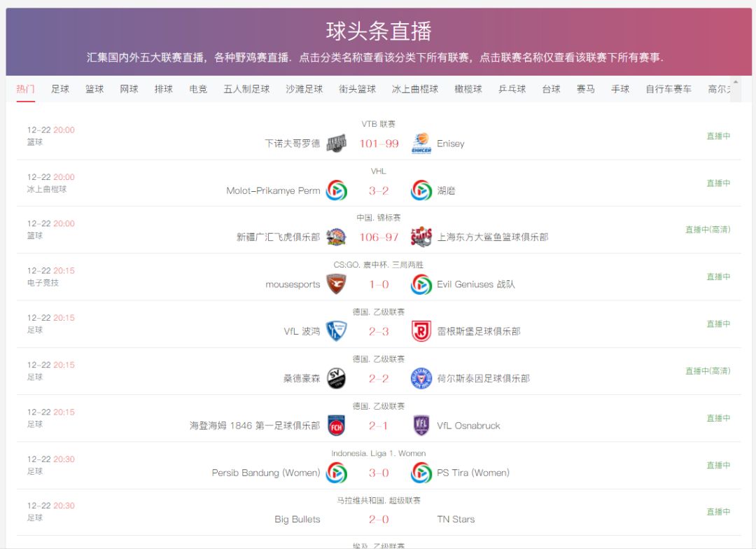The width and height of the screenshot is (756, 549).
Task: Click the VfL 波鸿 club crest
Action: point(337,331)
